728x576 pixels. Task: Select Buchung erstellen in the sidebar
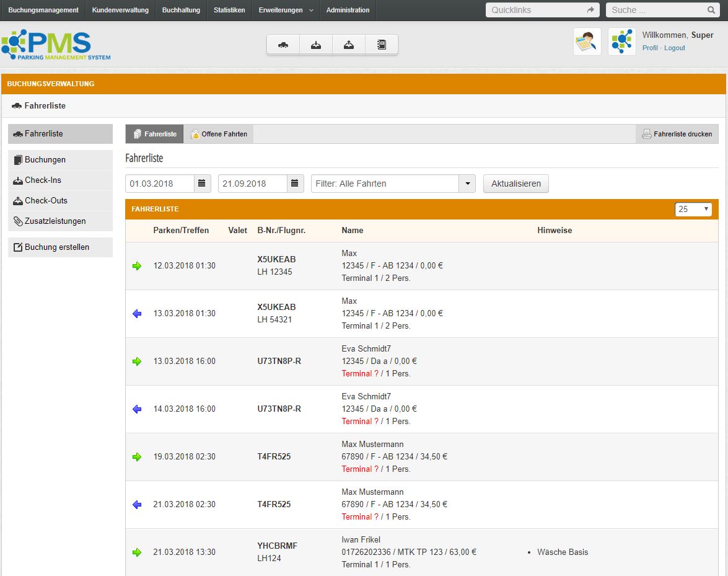point(60,247)
